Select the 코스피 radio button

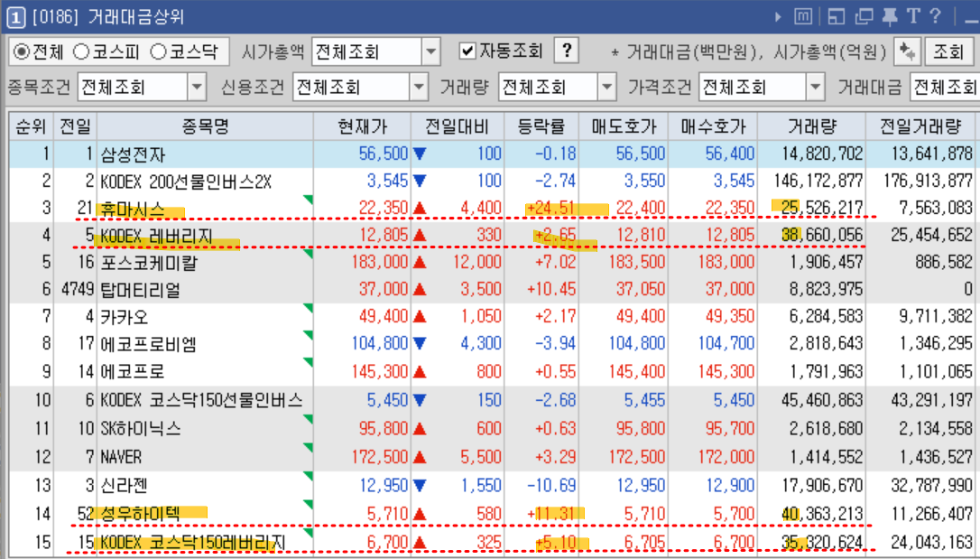[81, 51]
